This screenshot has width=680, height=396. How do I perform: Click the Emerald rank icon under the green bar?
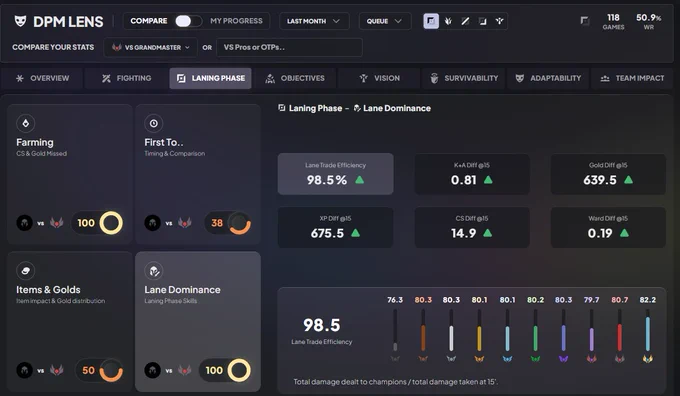pyautogui.click(x=535, y=359)
